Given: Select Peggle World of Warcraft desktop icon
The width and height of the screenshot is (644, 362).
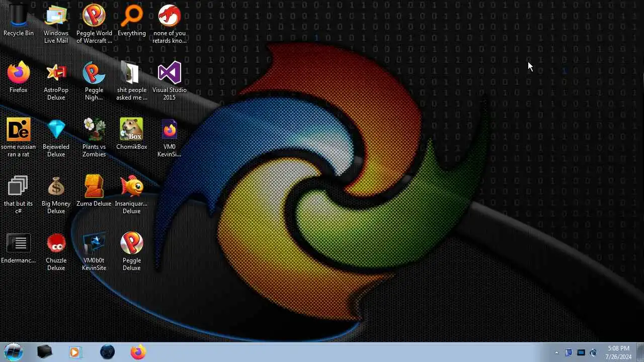Looking at the screenshot, I should 94,24.
